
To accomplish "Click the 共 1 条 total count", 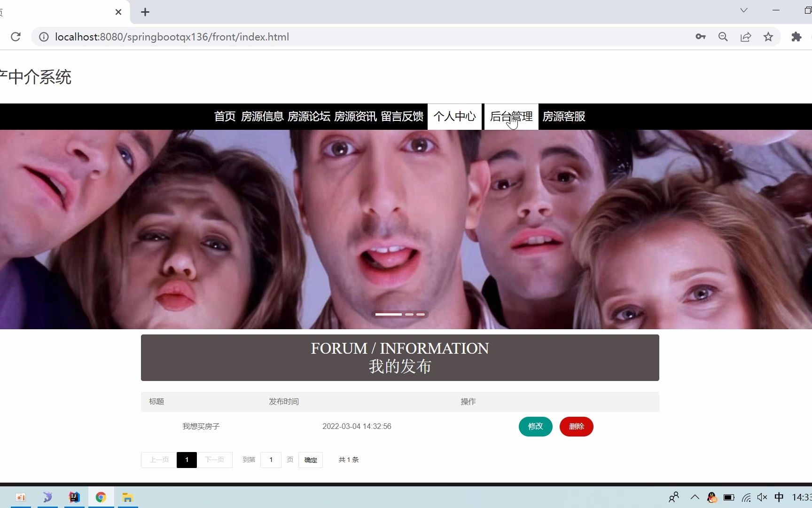I will pyautogui.click(x=349, y=460).
